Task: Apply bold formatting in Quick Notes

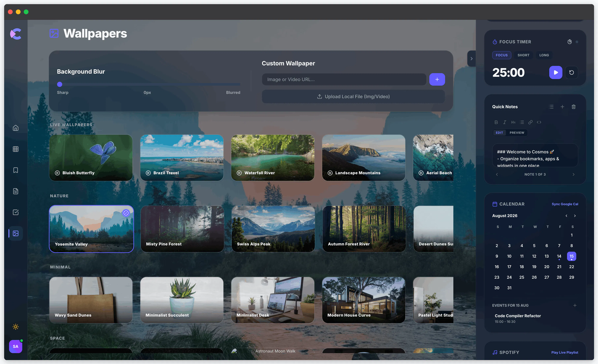Action: pyautogui.click(x=496, y=122)
